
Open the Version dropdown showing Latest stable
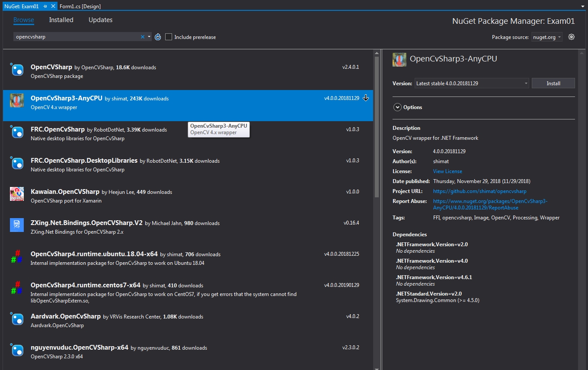point(471,83)
